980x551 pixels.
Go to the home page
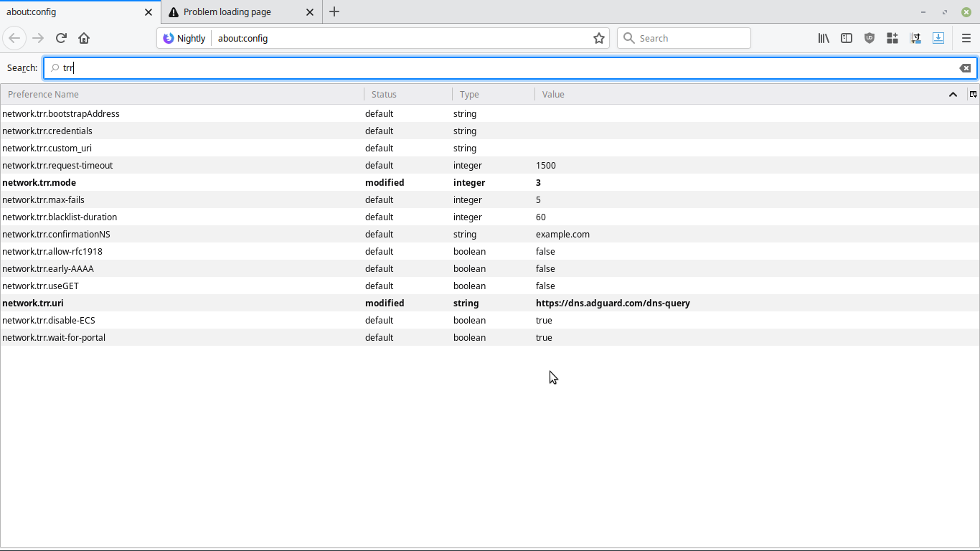(x=83, y=38)
